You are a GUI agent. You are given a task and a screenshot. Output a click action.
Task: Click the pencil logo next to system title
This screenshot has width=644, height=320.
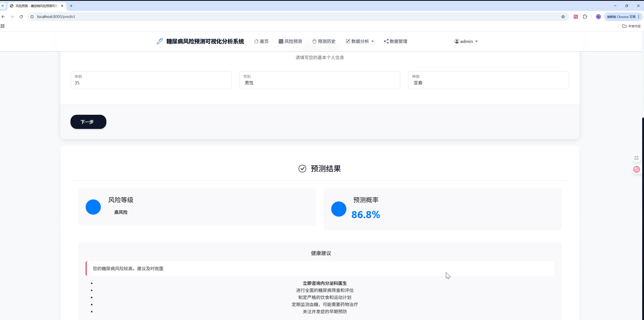click(159, 41)
